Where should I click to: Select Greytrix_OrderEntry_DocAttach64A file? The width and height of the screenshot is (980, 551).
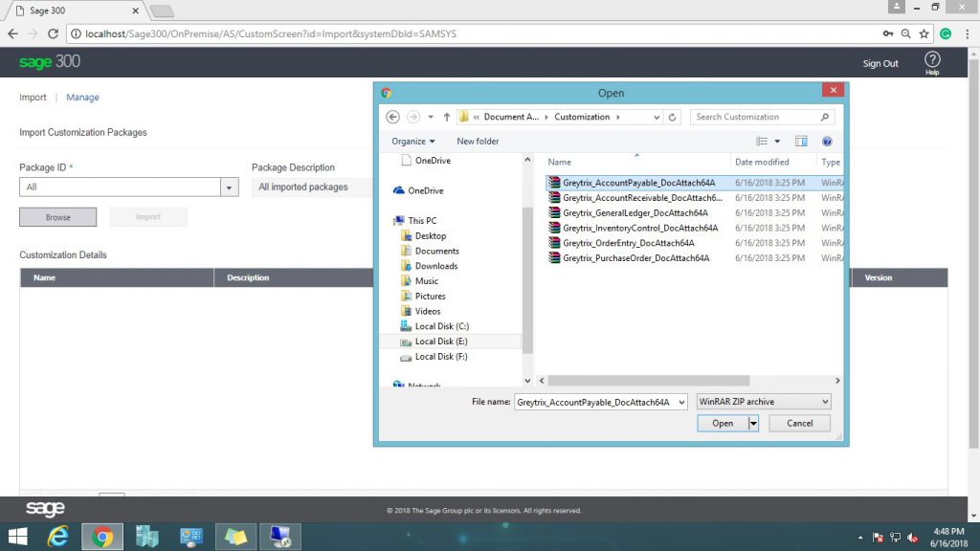pos(628,243)
